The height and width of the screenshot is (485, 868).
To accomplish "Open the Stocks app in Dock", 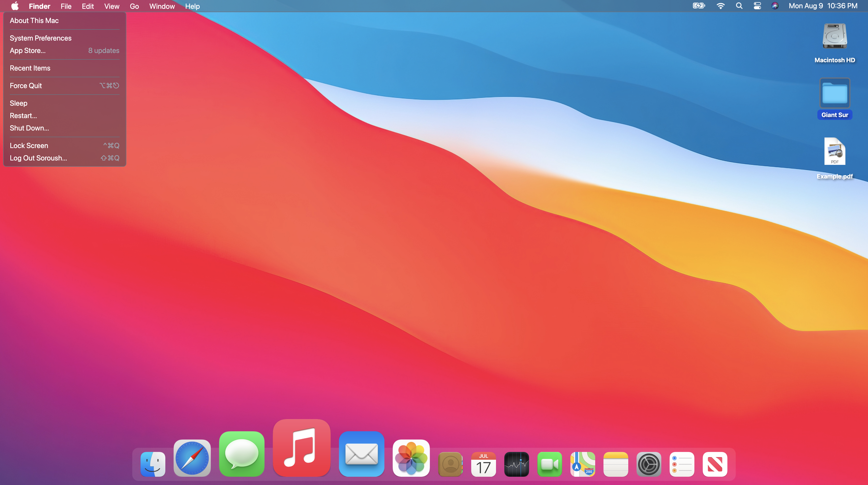I will [516, 464].
